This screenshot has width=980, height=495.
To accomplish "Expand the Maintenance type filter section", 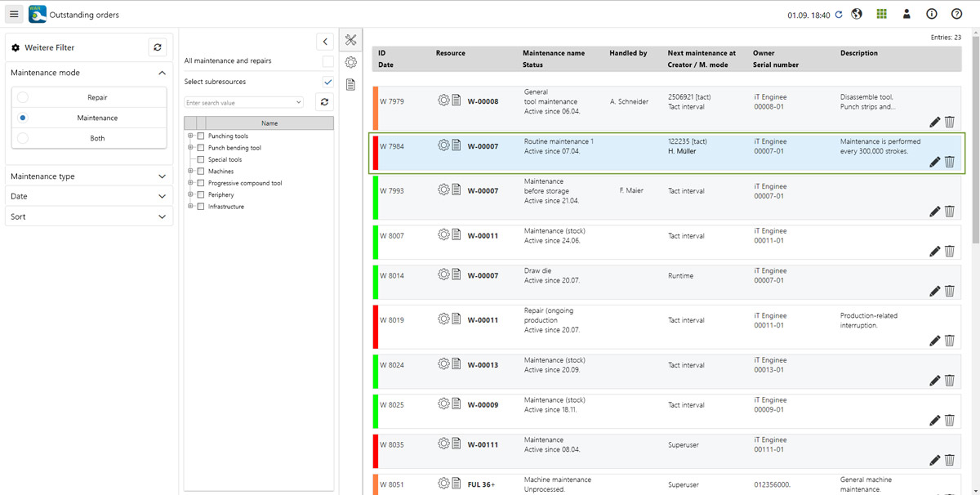I will [x=89, y=176].
